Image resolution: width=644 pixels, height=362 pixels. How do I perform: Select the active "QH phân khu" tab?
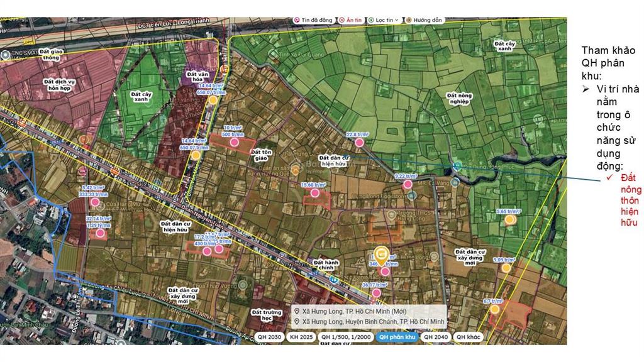(x=397, y=337)
